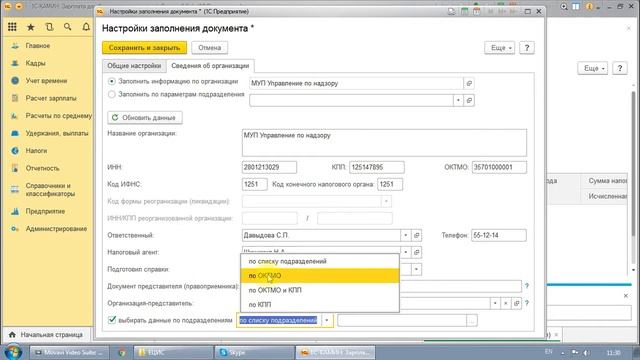Toggle выбирать данные по подразделениям checkbox
The image size is (640, 360).
click(x=112, y=320)
